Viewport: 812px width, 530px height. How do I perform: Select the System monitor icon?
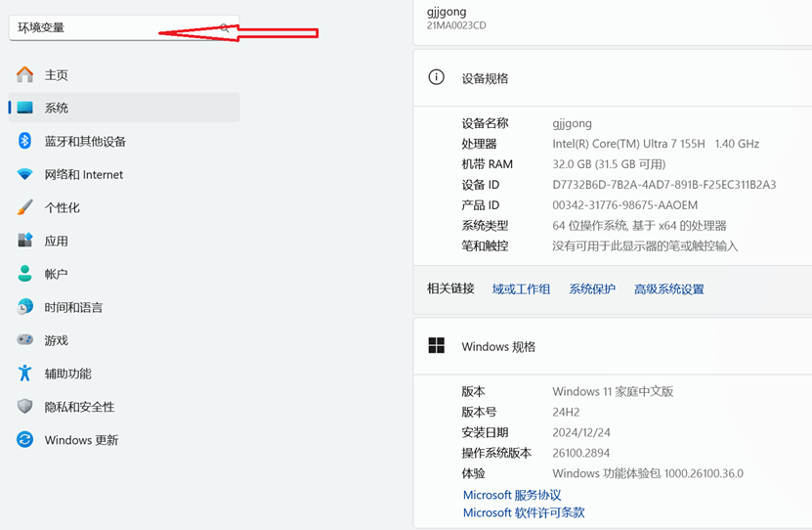tap(24, 108)
